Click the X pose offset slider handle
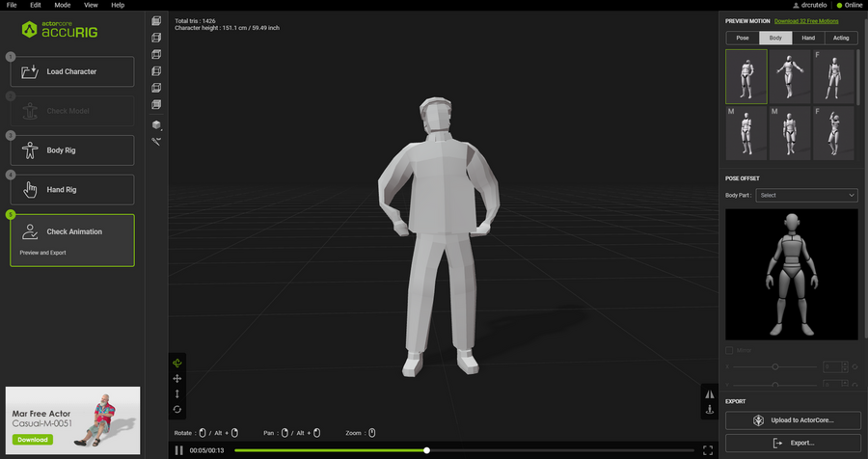The height and width of the screenshot is (459, 868). pyautogui.click(x=775, y=367)
